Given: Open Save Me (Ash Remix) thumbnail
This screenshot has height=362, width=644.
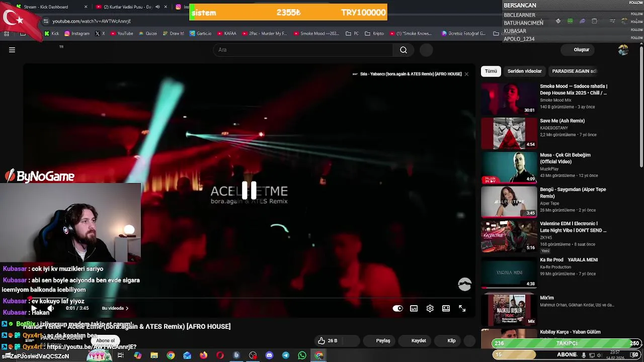Looking at the screenshot, I should tap(509, 133).
